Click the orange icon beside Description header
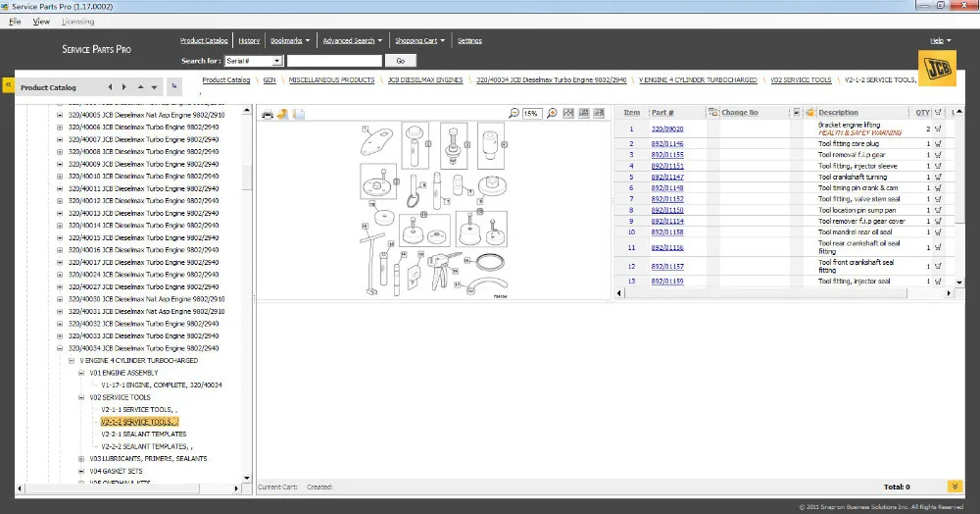Viewport: 980px width, 514px height. 810,113
